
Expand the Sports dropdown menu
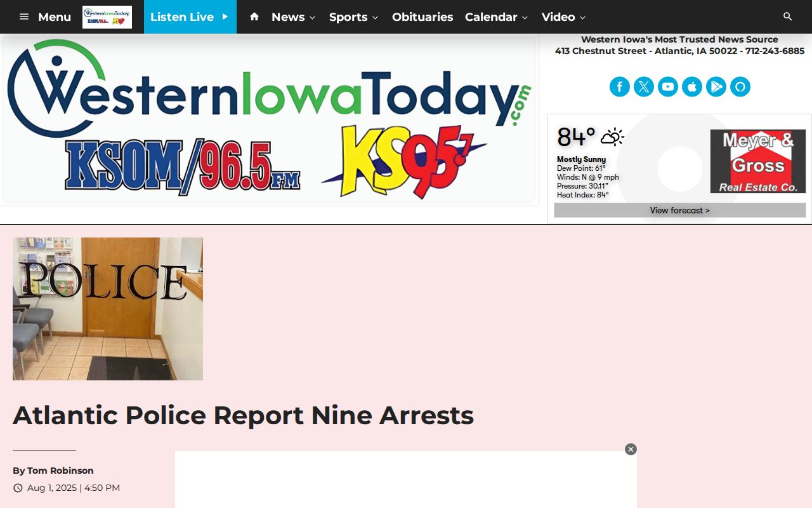coord(353,17)
